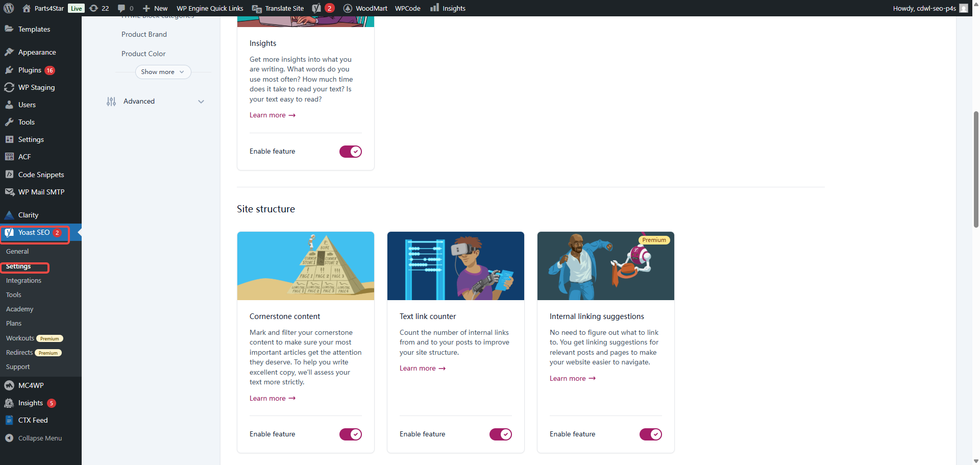Screen dimensions: 980x465
Task: Disable the Text link counter feature
Action: point(501,434)
